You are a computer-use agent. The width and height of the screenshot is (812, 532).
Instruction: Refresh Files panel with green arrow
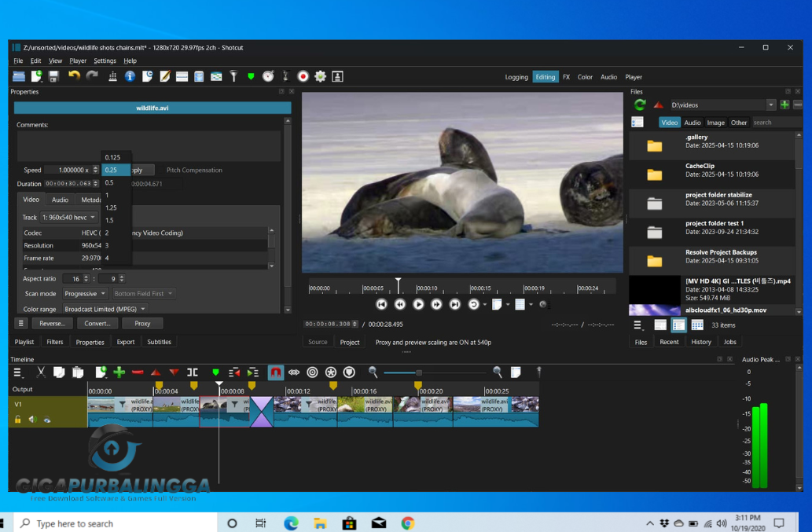coord(640,105)
